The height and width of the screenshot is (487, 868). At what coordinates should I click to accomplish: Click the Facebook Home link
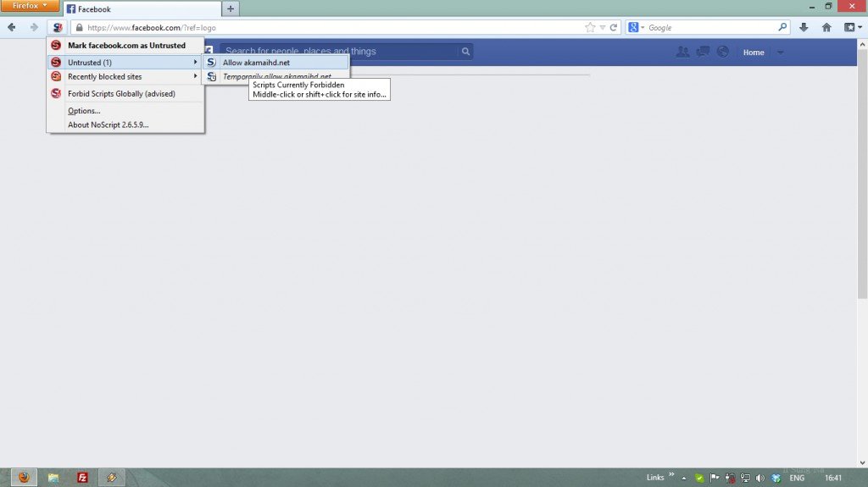coord(754,53)
